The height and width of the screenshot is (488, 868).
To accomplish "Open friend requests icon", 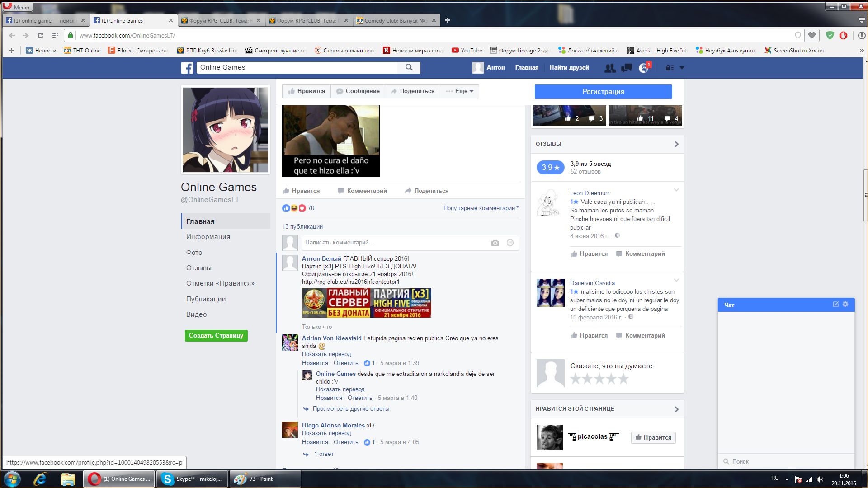I will tap(610, 68).
